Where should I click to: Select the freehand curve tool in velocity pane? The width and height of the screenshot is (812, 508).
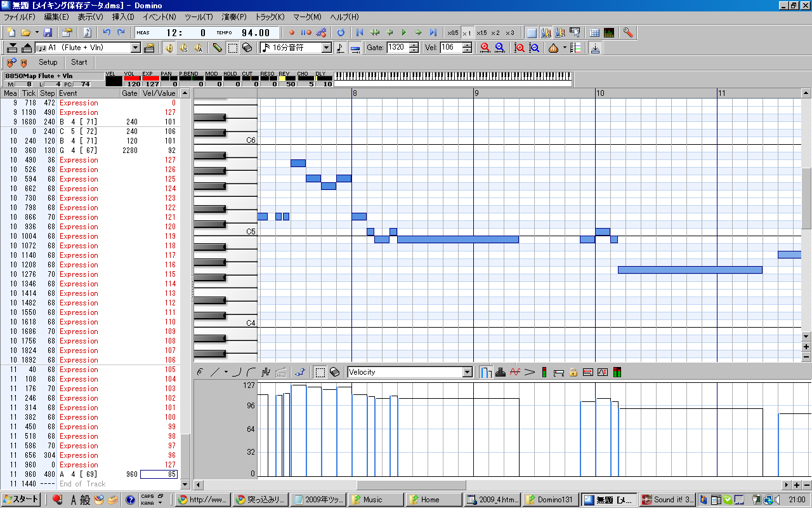coord(200,372)
